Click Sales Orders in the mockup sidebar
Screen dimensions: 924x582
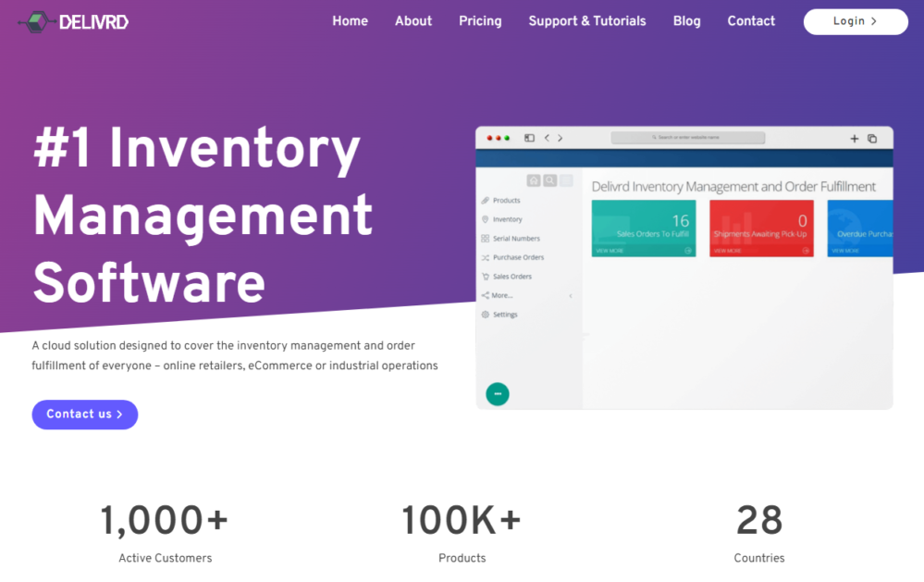click(507, 276)
